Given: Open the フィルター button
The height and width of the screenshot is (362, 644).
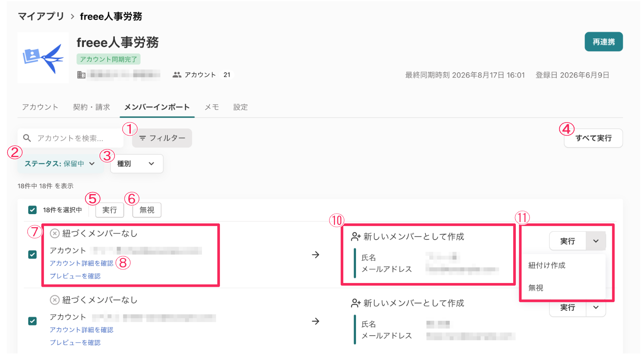Looking at the screenshot, I should pyautogui.click(x=162, y=138).
